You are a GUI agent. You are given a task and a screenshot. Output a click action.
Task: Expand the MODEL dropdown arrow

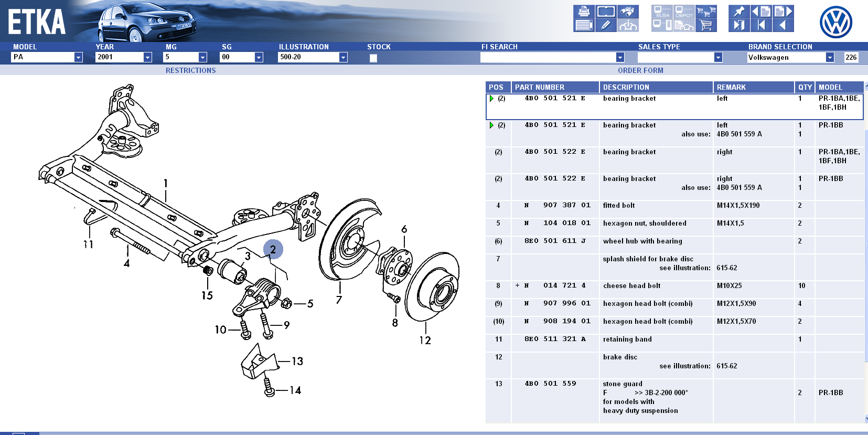coord(78,57)
